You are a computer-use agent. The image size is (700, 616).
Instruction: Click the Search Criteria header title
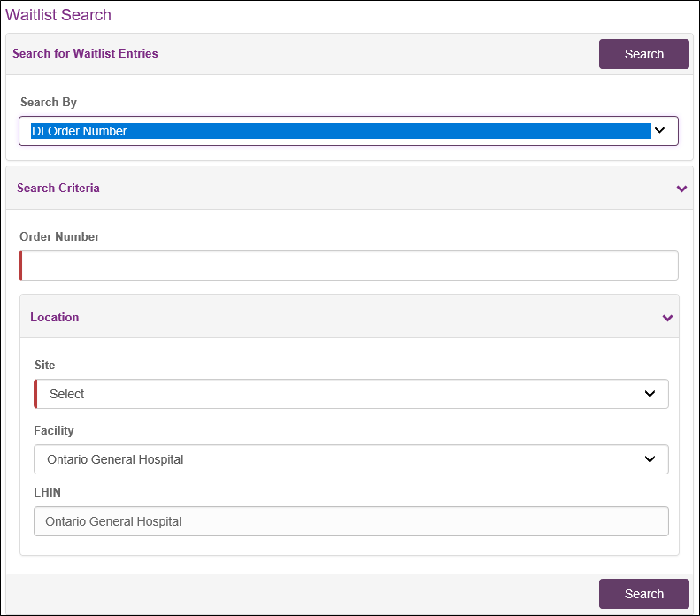58,188
